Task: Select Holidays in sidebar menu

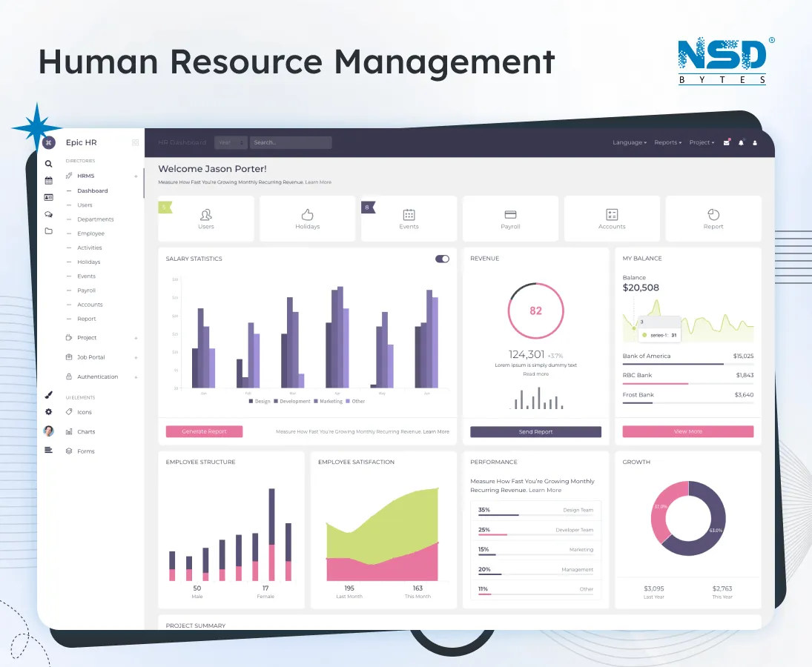Action: click(x=88, y=262)
